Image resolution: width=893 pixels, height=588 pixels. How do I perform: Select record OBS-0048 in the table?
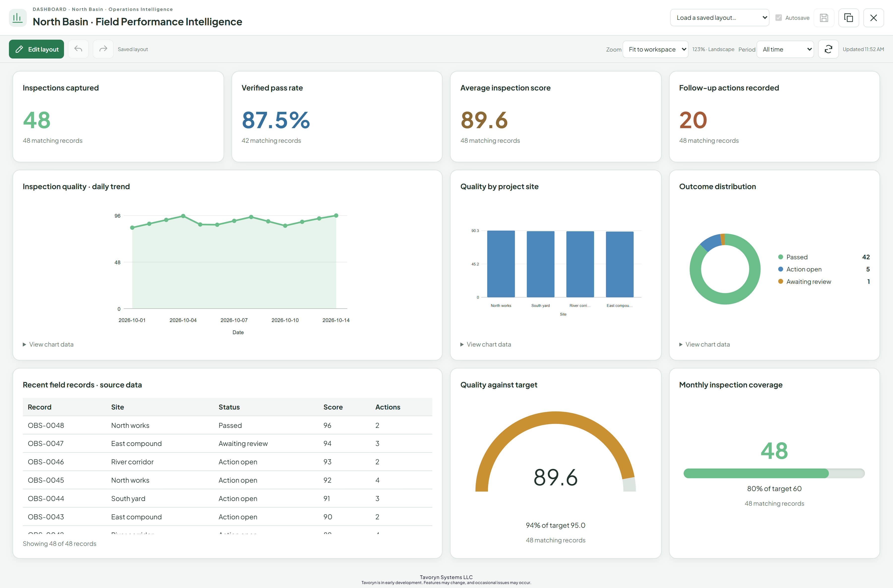click(x=227, y=425)
